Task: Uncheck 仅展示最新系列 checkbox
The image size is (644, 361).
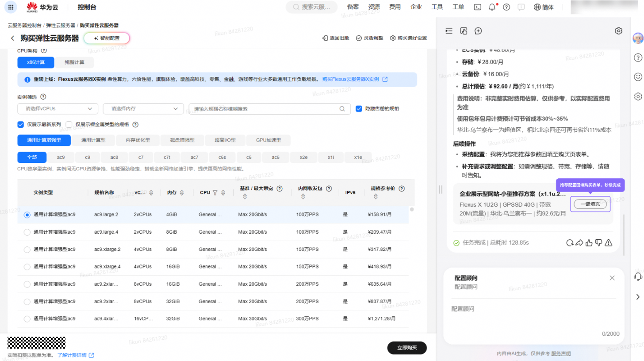Action: pos(20,124)
